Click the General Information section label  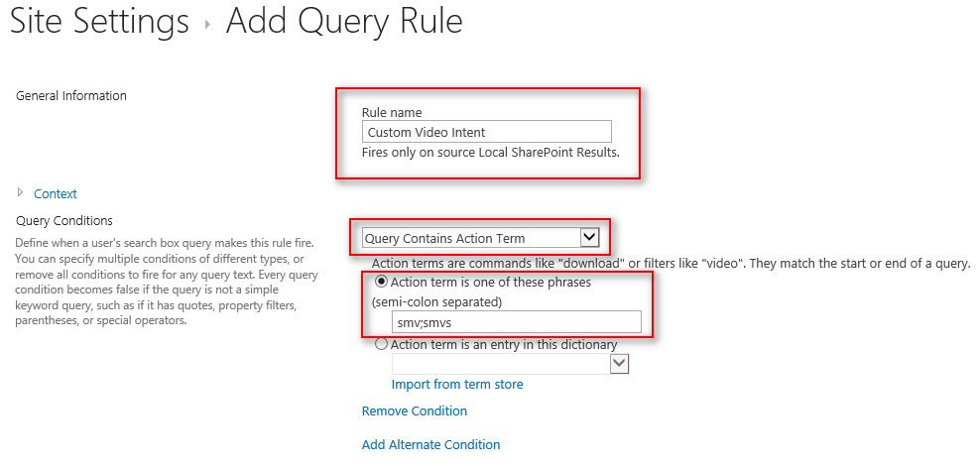71,96
